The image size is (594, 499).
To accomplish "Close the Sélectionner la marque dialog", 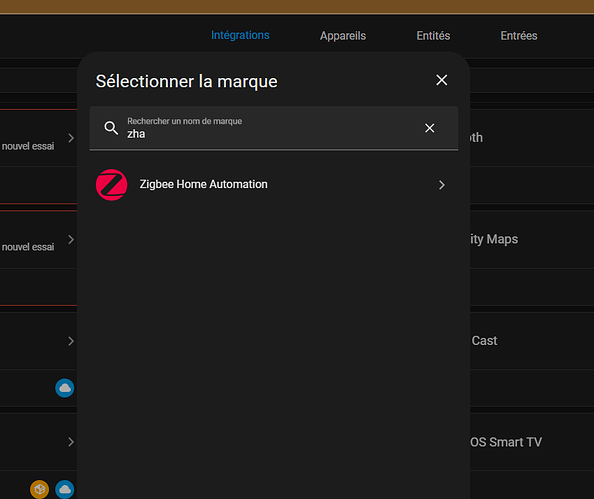I will 441,80.
